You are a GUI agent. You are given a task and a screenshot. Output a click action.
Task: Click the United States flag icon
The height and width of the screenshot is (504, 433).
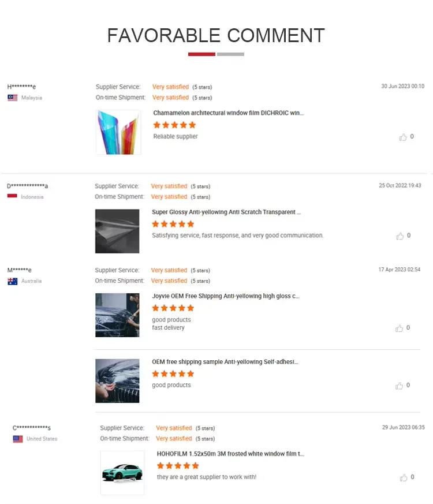18,439
